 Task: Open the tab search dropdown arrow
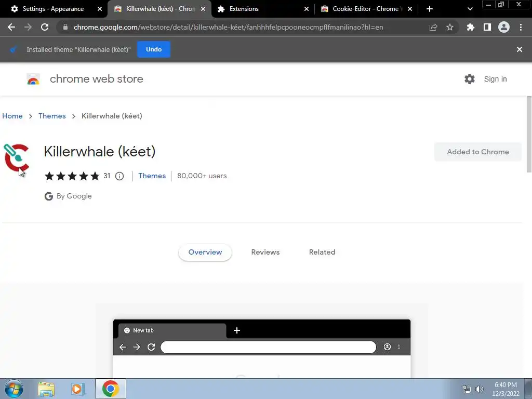pyautogui.click(x=470, y=9)
